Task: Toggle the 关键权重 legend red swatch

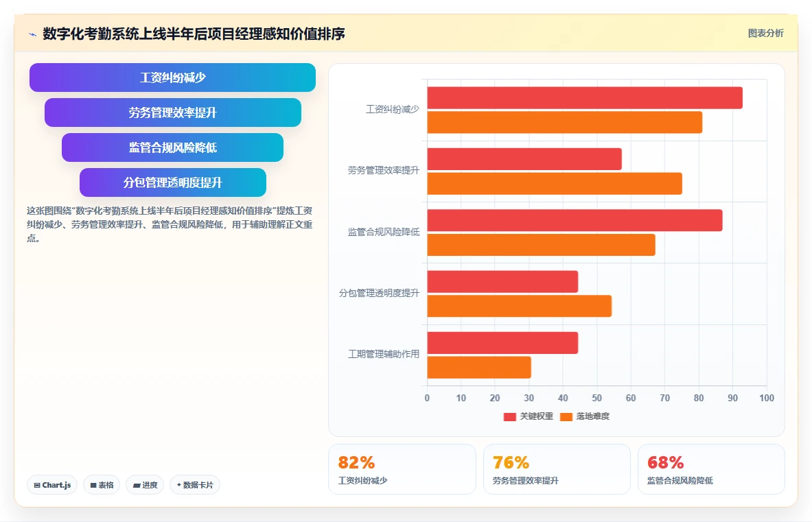Action: (509, 416)
